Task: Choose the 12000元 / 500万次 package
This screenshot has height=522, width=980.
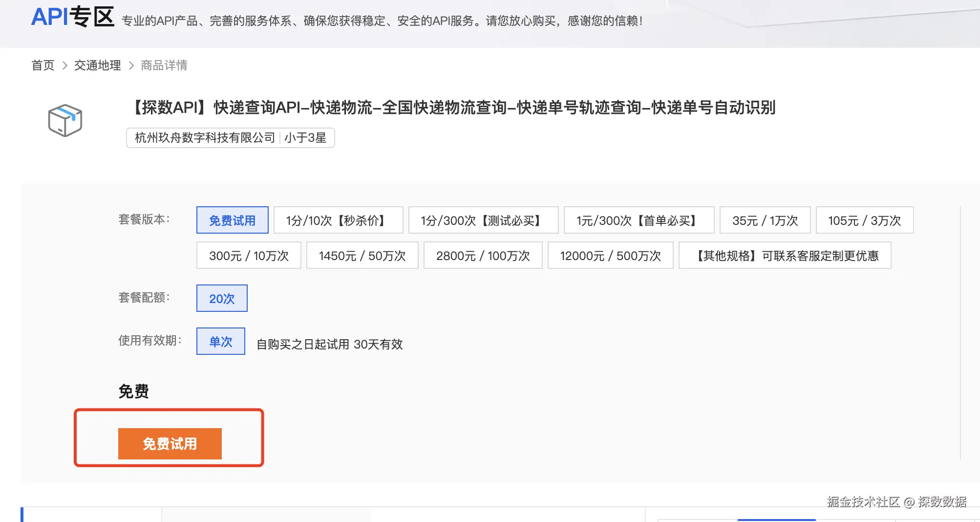Action: coord(610,255)
